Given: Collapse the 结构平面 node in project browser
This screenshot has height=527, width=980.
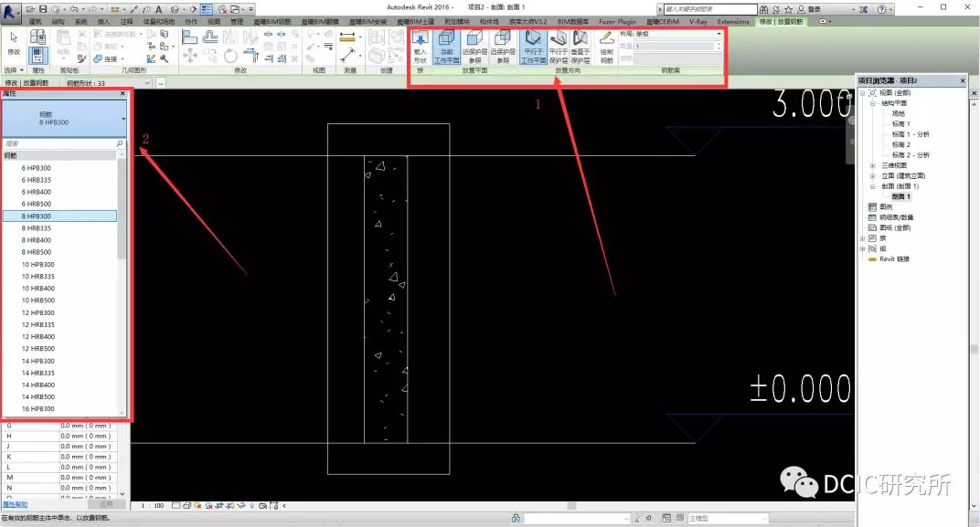Looking at the screenshot, I should pyautogui.click(x=873, y=103).
